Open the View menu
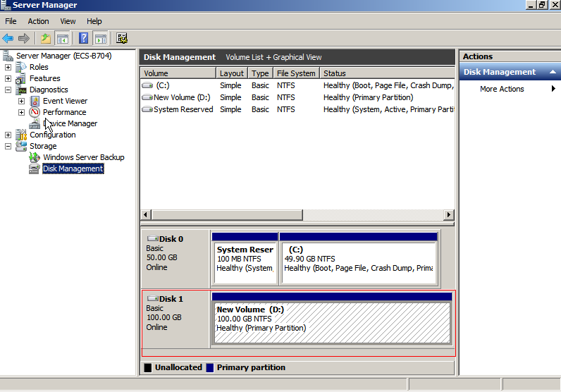The image size is (561, 392). click(68, 21)
